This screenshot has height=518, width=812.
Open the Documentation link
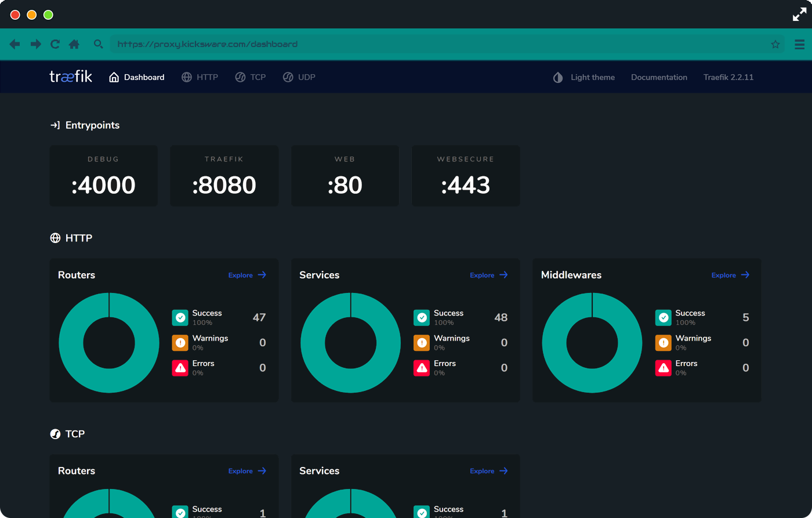tap(659, 77)
